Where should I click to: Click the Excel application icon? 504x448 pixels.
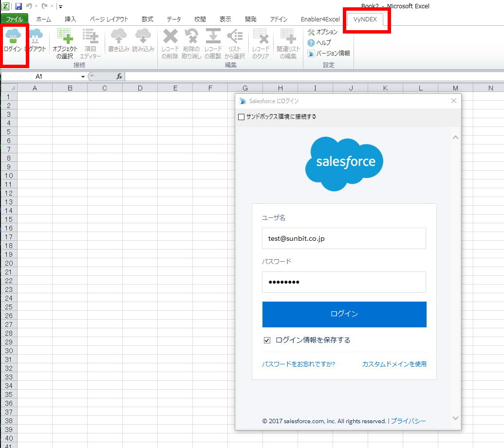pos(5,6)
